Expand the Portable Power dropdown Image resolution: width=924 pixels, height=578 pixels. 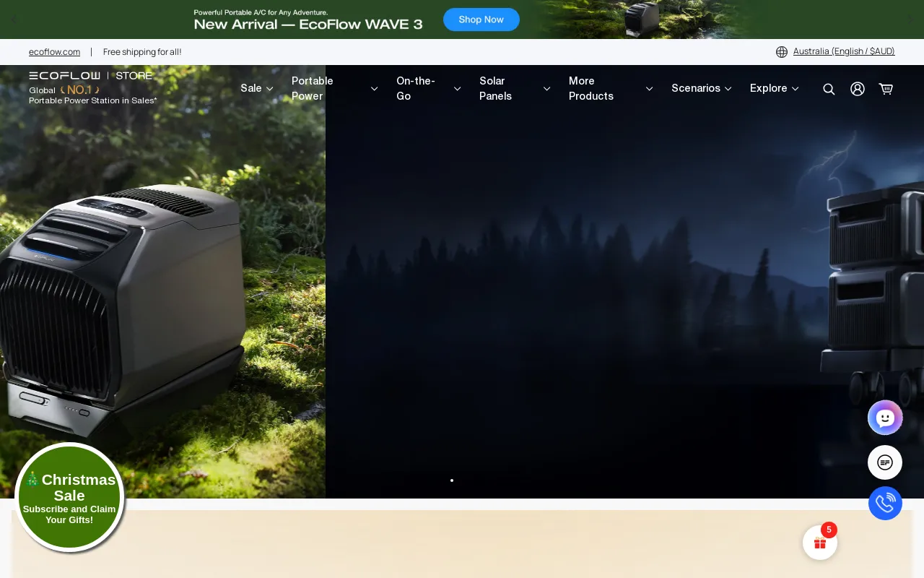click(x=334, y=88)
